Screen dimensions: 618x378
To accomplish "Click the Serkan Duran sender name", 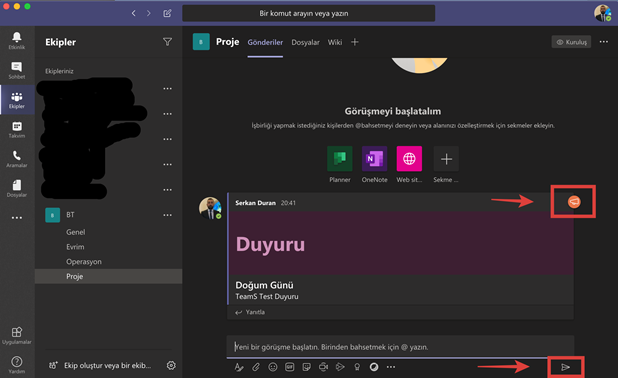I will (255, 203).
